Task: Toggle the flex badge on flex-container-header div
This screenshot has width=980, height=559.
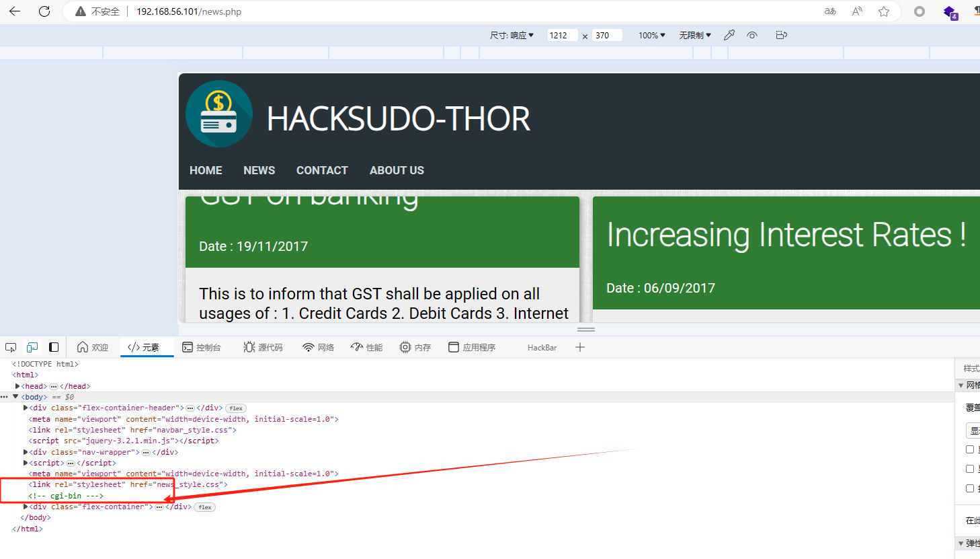Action: 235,408
